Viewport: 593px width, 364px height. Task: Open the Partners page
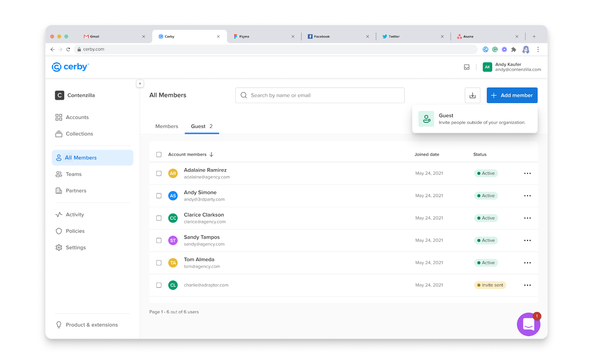(71, 191)
